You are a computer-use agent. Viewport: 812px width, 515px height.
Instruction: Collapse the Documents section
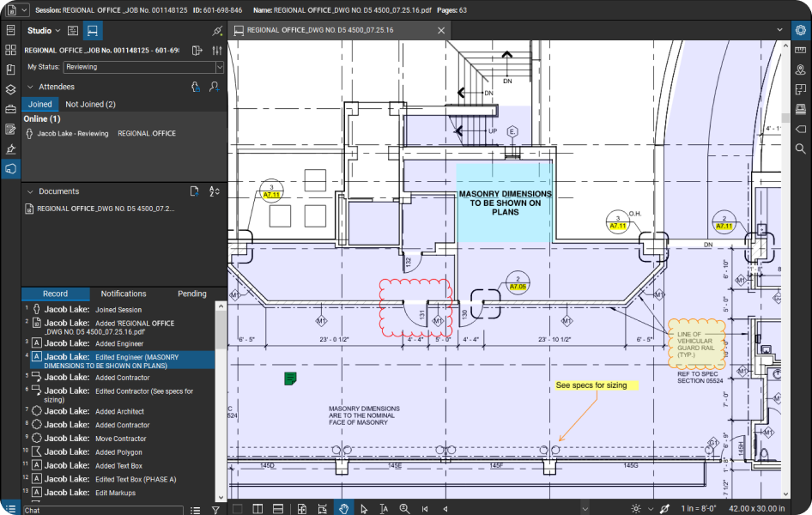coord(29,191)
